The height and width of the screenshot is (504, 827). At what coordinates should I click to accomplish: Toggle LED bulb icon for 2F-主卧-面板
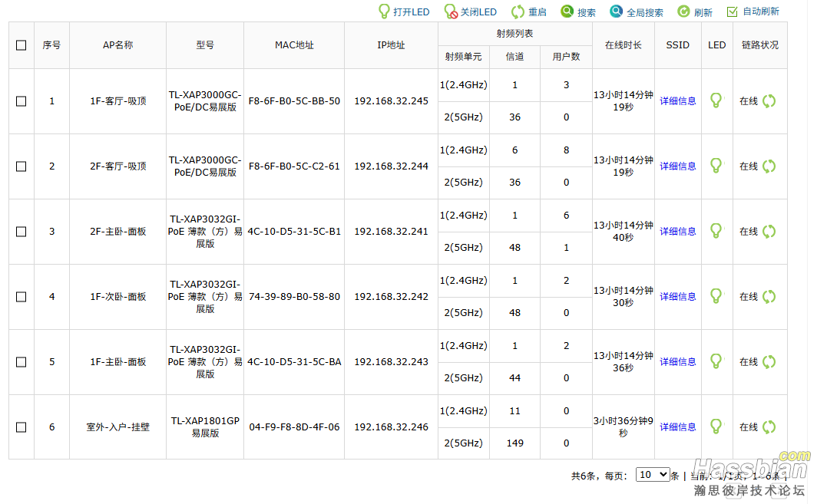[x=716, y=231]
